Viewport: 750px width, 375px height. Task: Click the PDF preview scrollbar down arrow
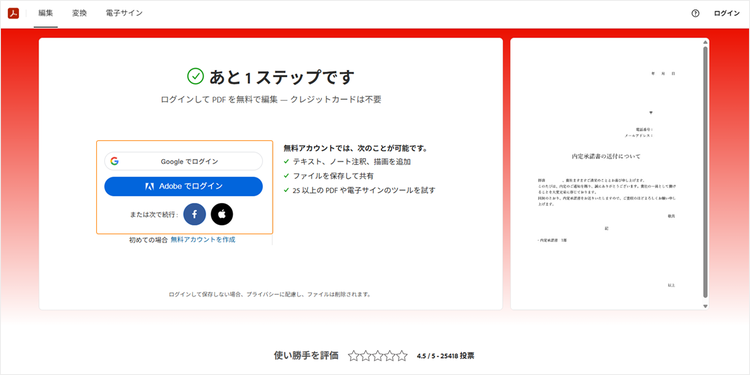(705, 306)
